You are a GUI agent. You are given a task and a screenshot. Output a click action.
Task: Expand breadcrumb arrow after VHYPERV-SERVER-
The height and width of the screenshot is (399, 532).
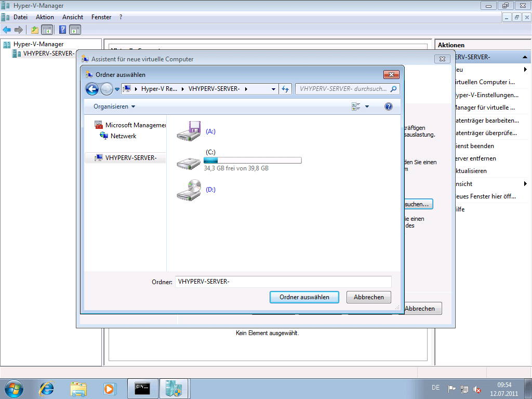pos(246,89)
